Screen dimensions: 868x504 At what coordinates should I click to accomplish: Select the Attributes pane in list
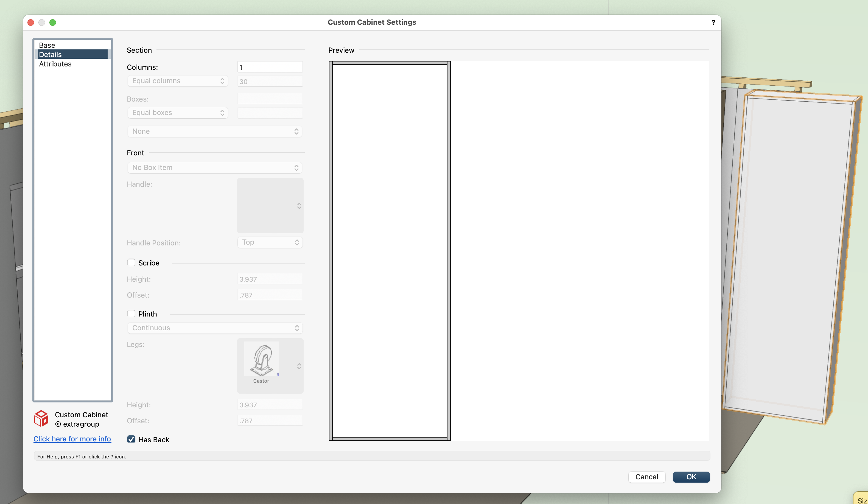(55, 64)
